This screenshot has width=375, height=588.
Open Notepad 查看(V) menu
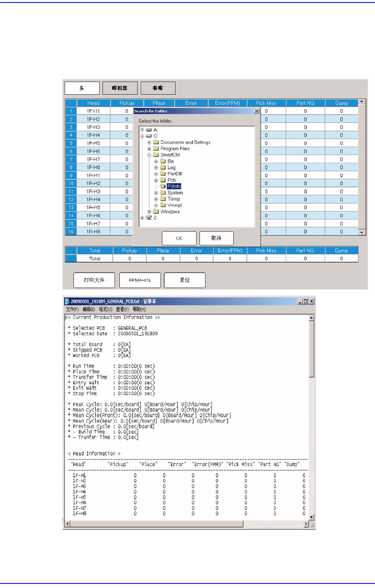122,309
